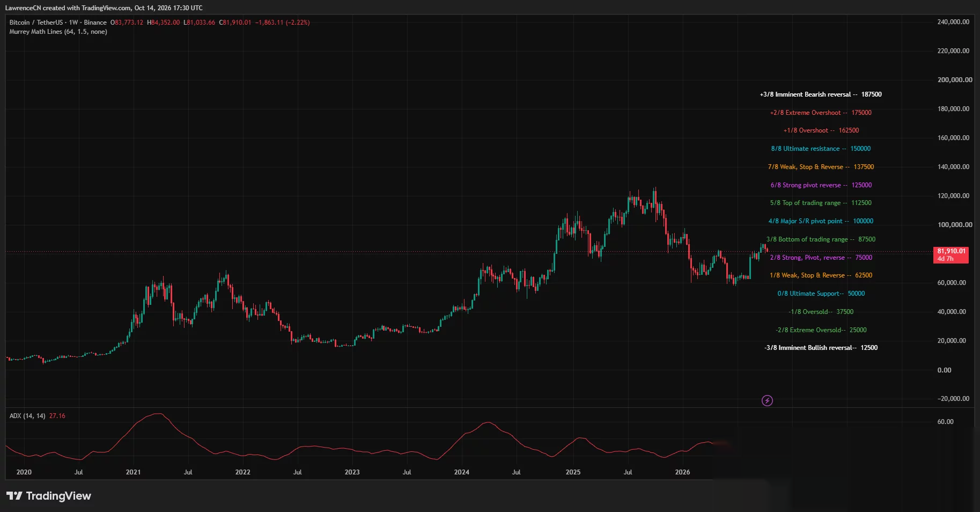Click the 120,000.00 price axis label
Screen dimensions: 980x512
953,196
